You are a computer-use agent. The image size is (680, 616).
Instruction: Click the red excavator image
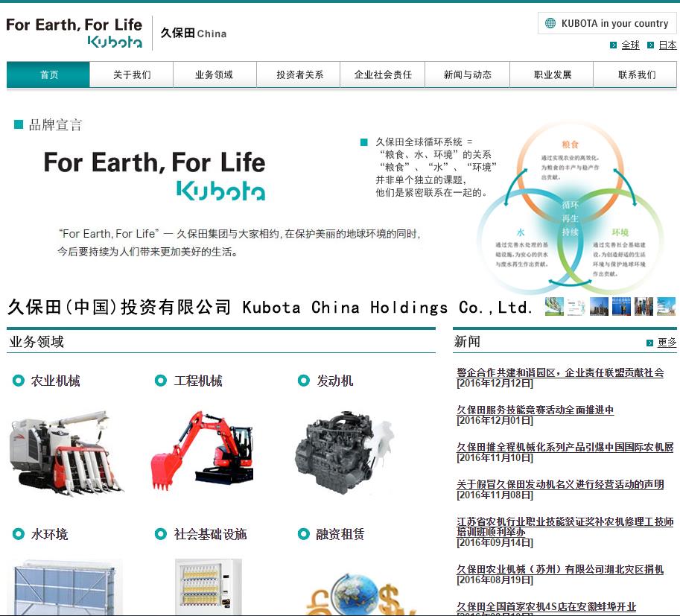pyautogui.click(x=202, y=451)
